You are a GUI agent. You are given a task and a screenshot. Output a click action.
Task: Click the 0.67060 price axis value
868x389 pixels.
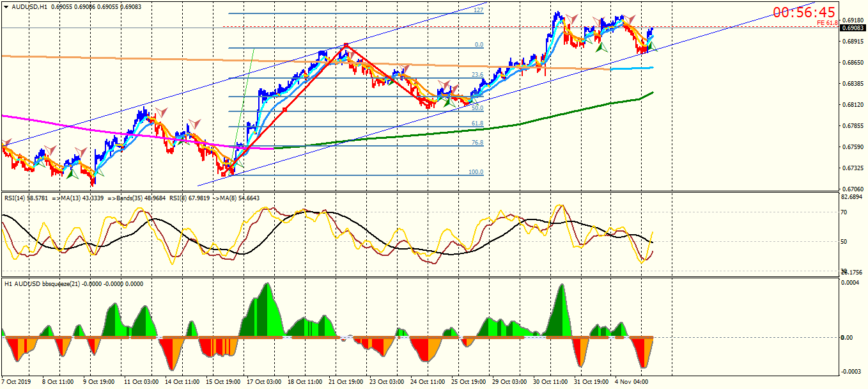click(x=853, y=189)
